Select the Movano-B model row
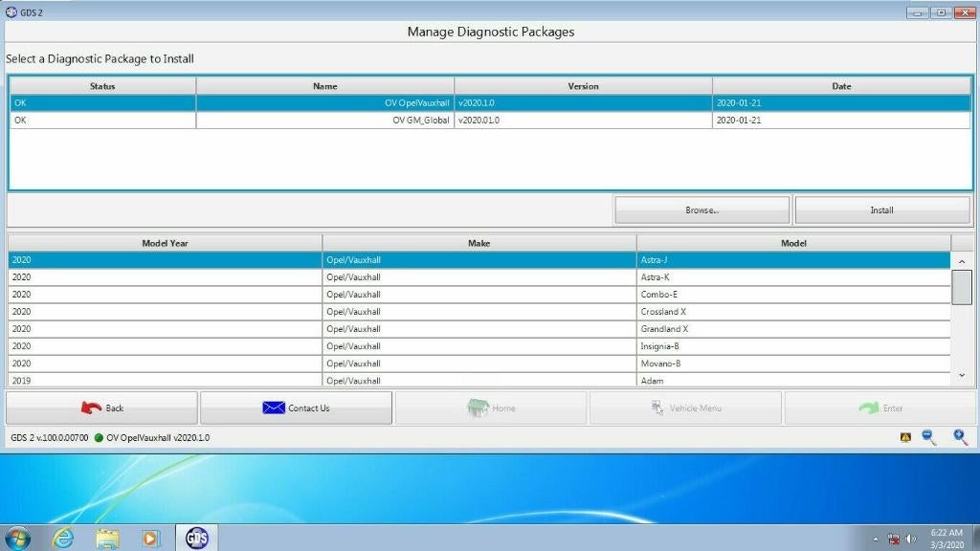The height and width of the screenshot is (551, 980). tap(479, 363)
